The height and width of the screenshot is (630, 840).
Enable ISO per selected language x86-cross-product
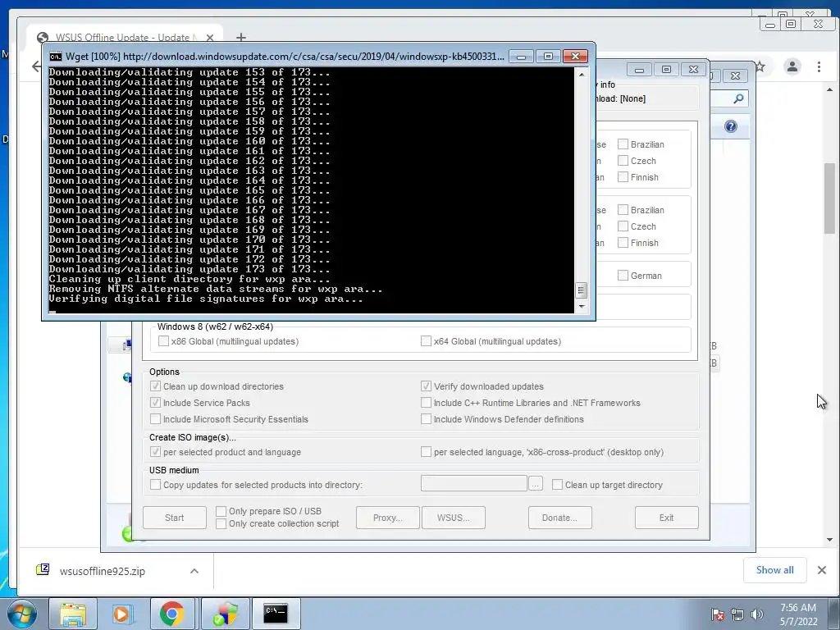tap(426, 452)
